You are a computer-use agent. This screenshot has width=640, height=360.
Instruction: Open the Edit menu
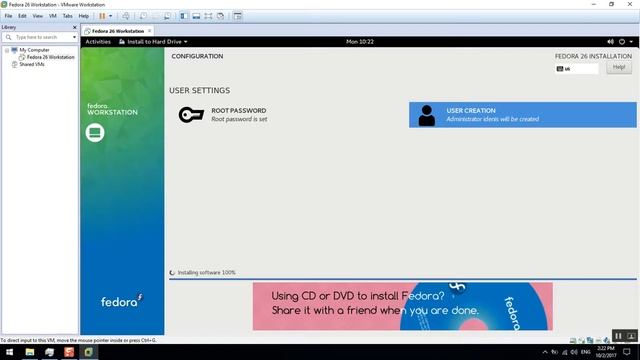[22, 16]
